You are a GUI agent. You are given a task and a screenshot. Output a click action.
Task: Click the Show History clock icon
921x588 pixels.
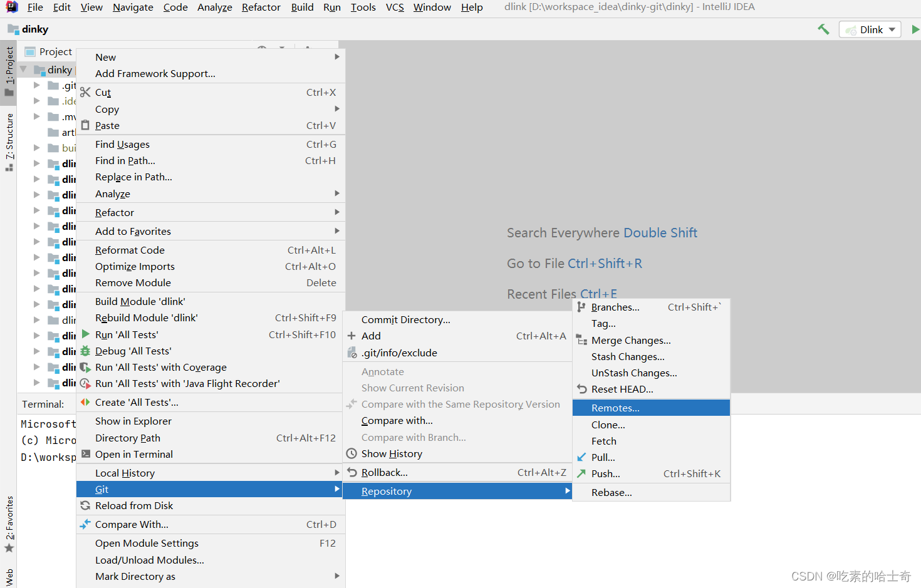click(351, 453)
